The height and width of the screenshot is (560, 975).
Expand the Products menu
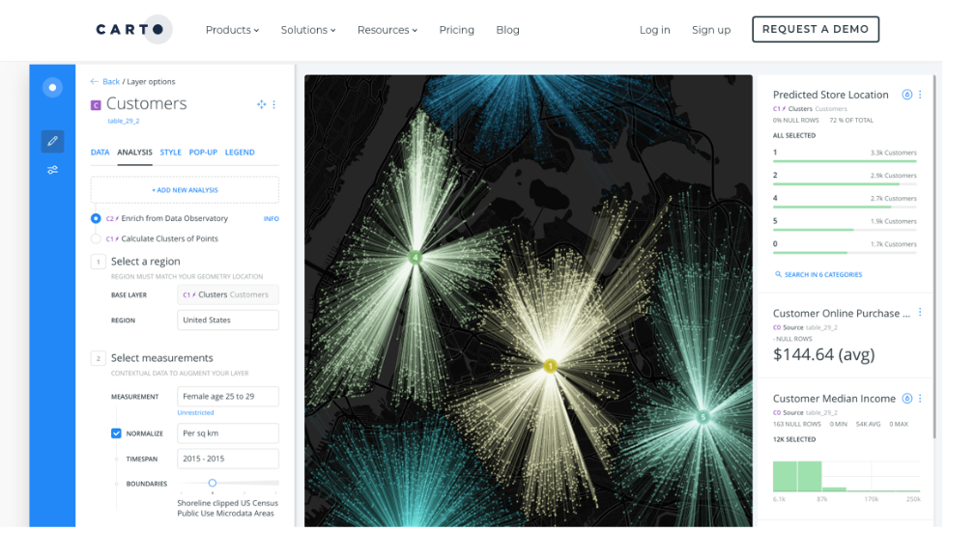(232, 30)
